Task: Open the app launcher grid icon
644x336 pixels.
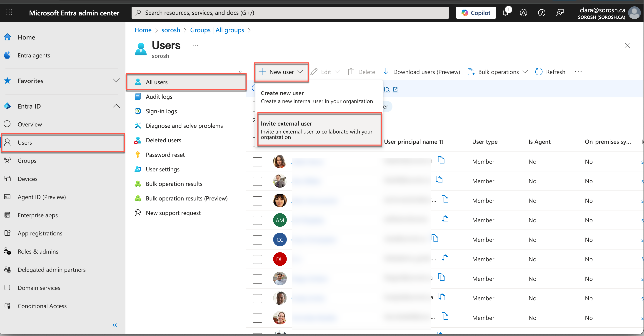Action: tap(9, 12)
